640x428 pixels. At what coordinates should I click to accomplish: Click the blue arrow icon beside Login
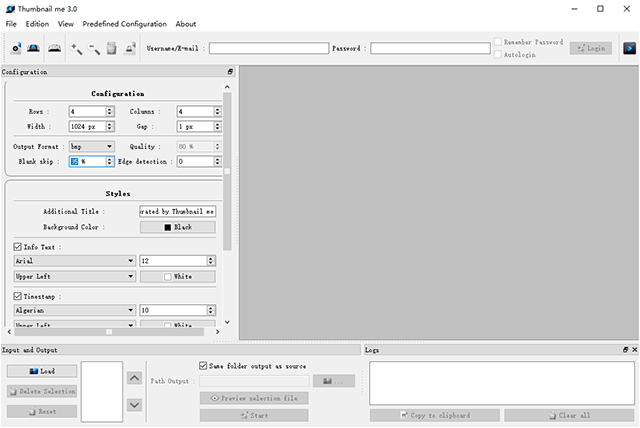[x=630, y=48]
